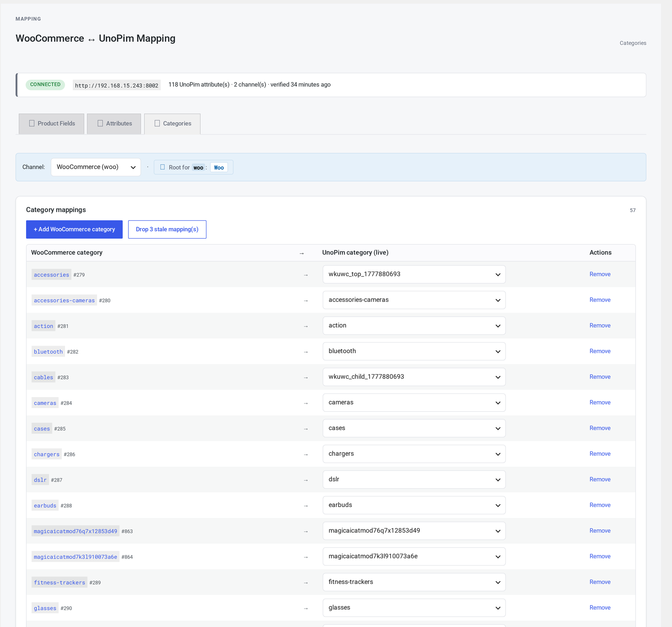This screenshot has height=627, width=672.
Task: Open dropdown for magicaicatmod7k3l910073a6e row
Action: point(414,556)
